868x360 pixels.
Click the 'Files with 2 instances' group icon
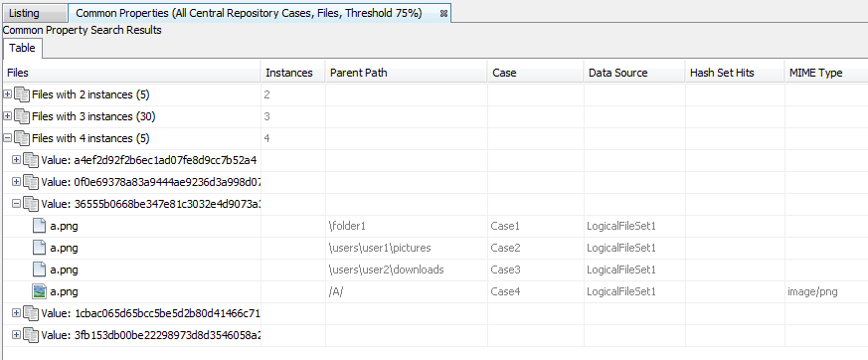point(22,94)
